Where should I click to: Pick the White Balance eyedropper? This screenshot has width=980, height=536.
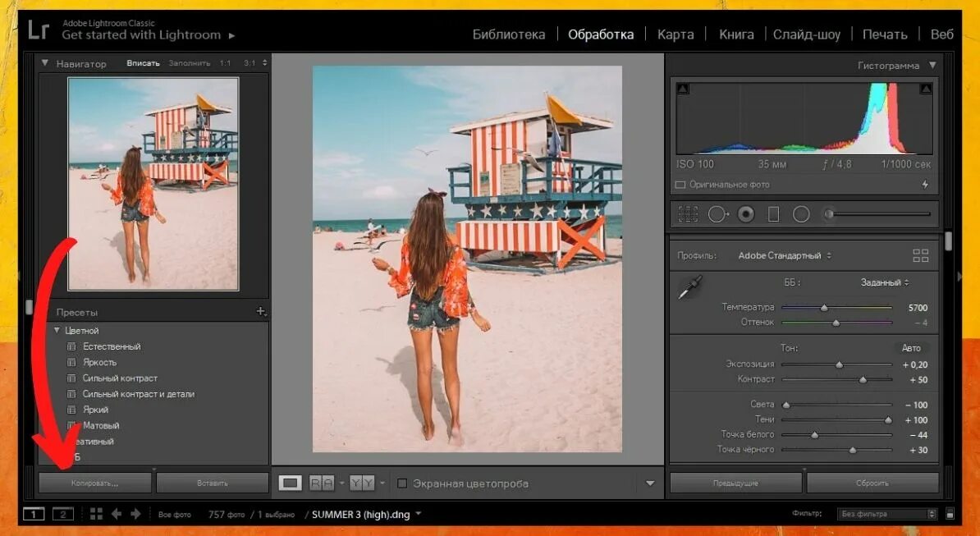tap(689, 287)
